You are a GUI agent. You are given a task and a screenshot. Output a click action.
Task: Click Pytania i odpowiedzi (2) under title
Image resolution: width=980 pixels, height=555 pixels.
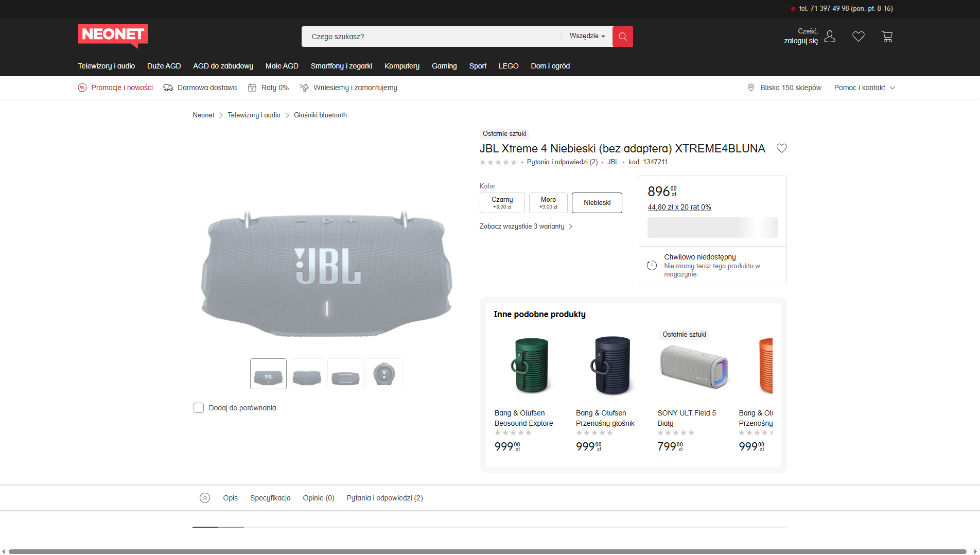coord(562,162)
